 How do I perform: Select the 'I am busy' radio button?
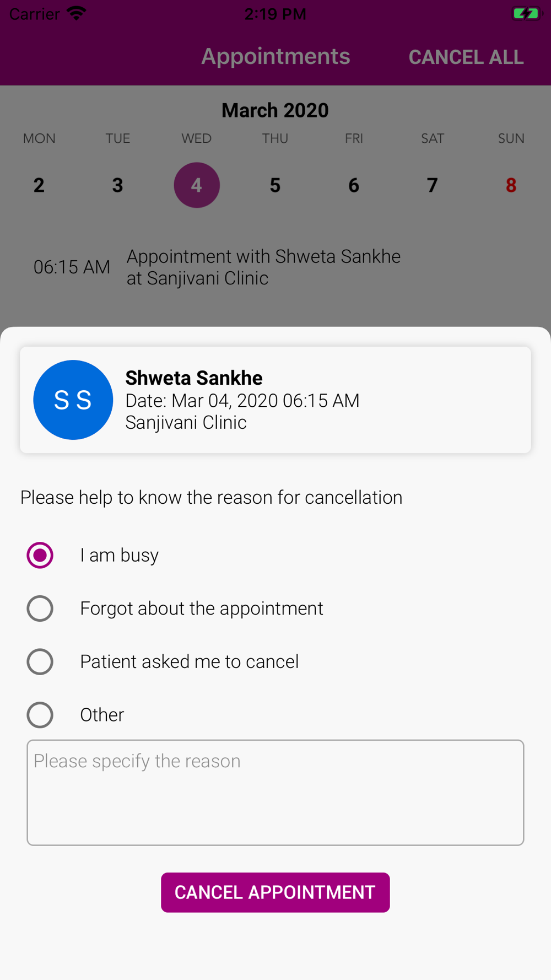click(40, 555)
